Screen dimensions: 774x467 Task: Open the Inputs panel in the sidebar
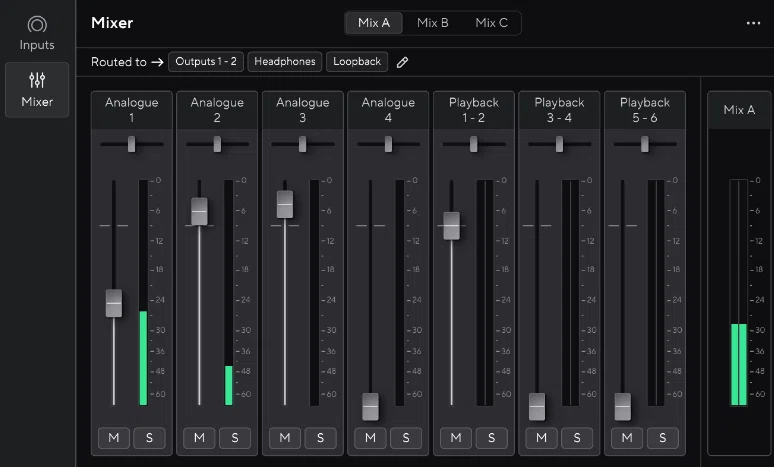pos(37,33)
